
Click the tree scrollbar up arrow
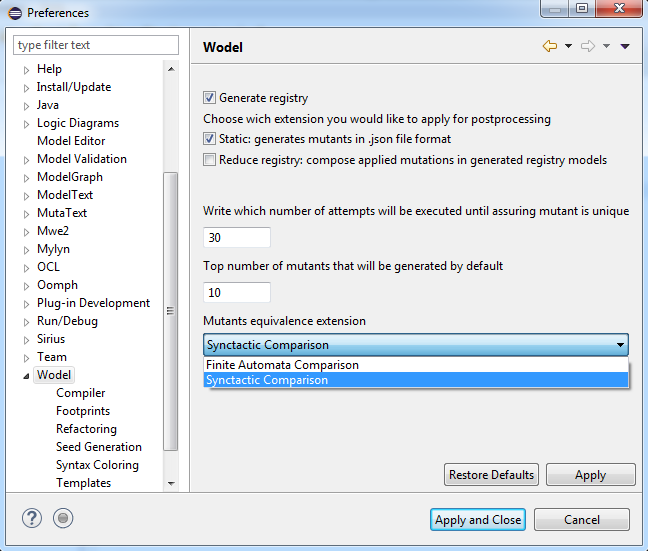click(x=171, y=69)
